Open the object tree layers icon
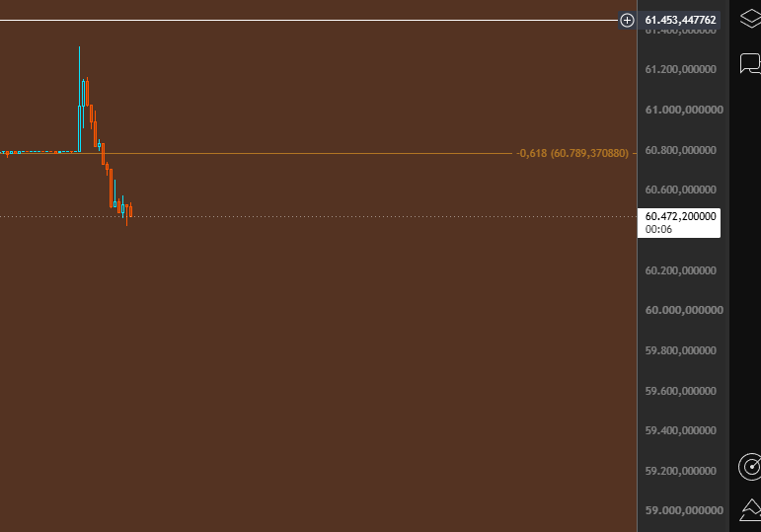Viewport: 761px width, 532px height. [750, 19]
